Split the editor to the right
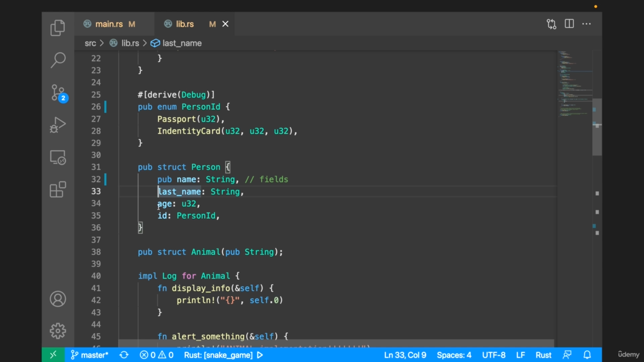The height and width of the screenshot is (362, 644). pos(569,24)
